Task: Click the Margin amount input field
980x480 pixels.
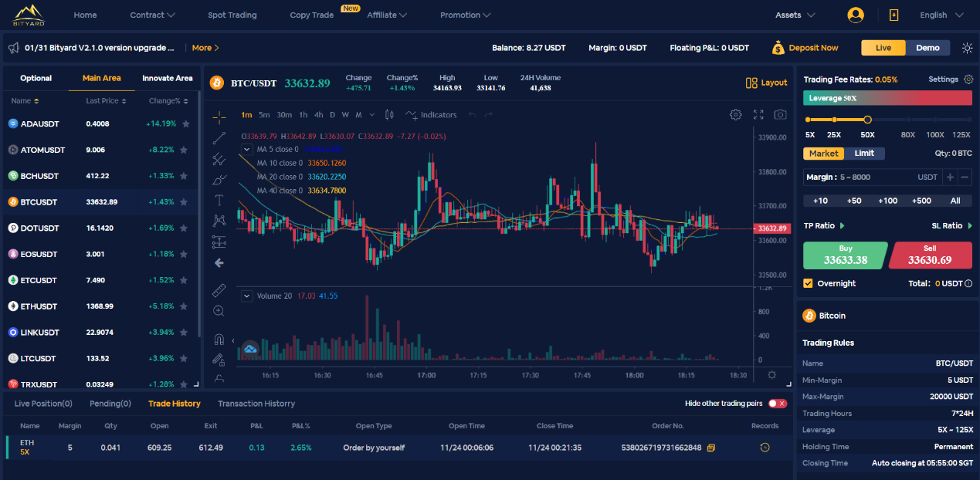Action: 873,177
